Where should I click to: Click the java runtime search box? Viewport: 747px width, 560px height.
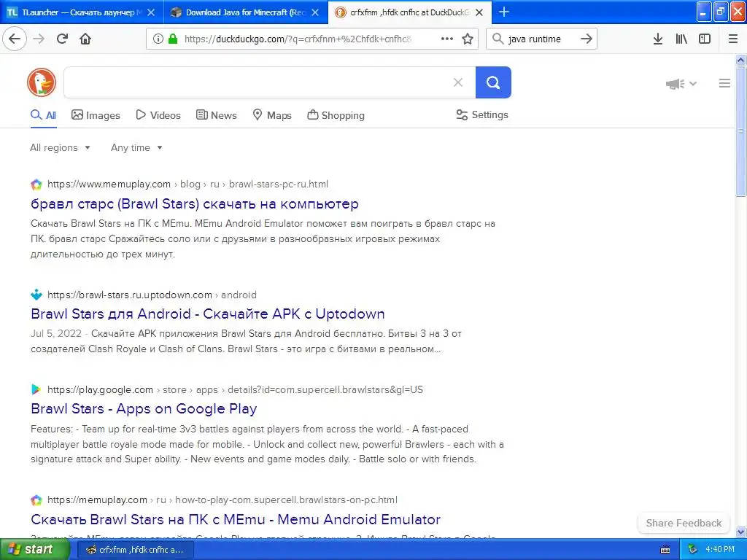tap(541, 39)
